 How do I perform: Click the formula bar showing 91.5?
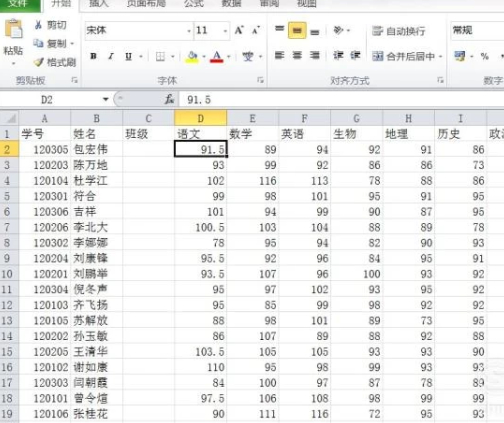click(x=342, y=99)
